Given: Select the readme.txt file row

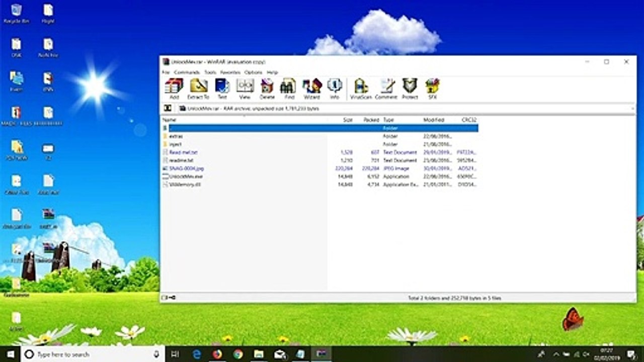Looking at the screenshot, I should click(320, 160).
